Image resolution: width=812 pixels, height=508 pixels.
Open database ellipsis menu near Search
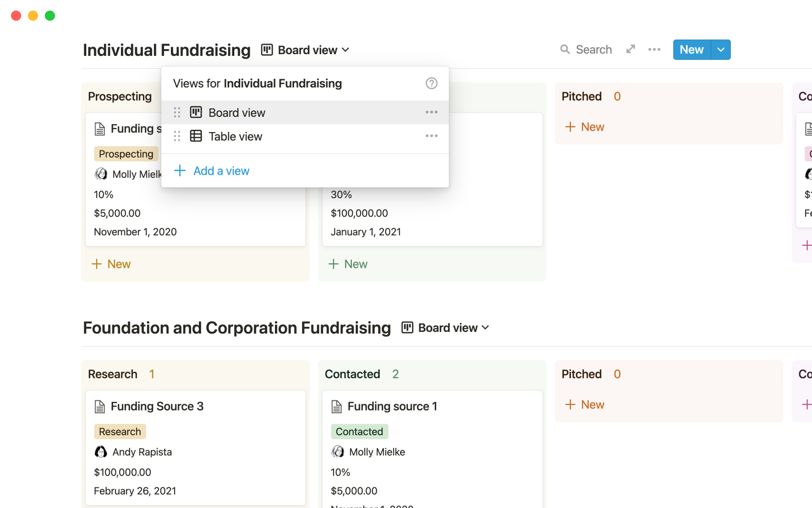pyautogui.click(x=654, y=50)
